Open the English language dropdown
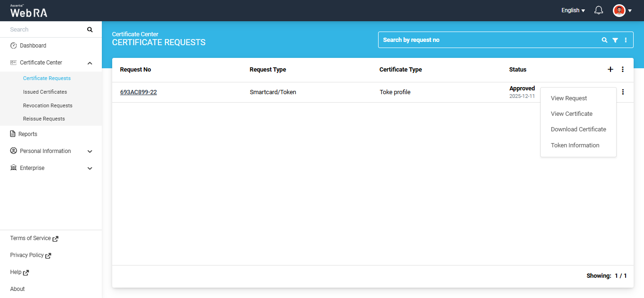Image resolution: width=644 pixels, height=298 pixels. click(x=573, y=10)
